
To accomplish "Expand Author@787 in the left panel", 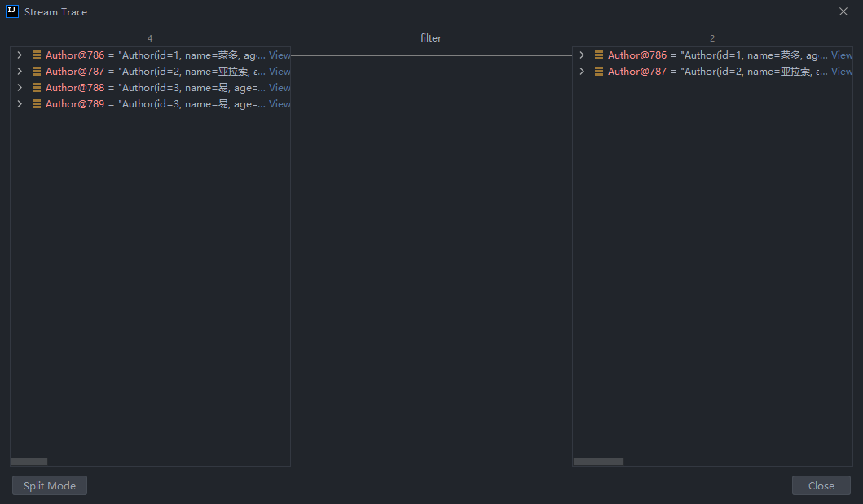I will tap(20, 72).
